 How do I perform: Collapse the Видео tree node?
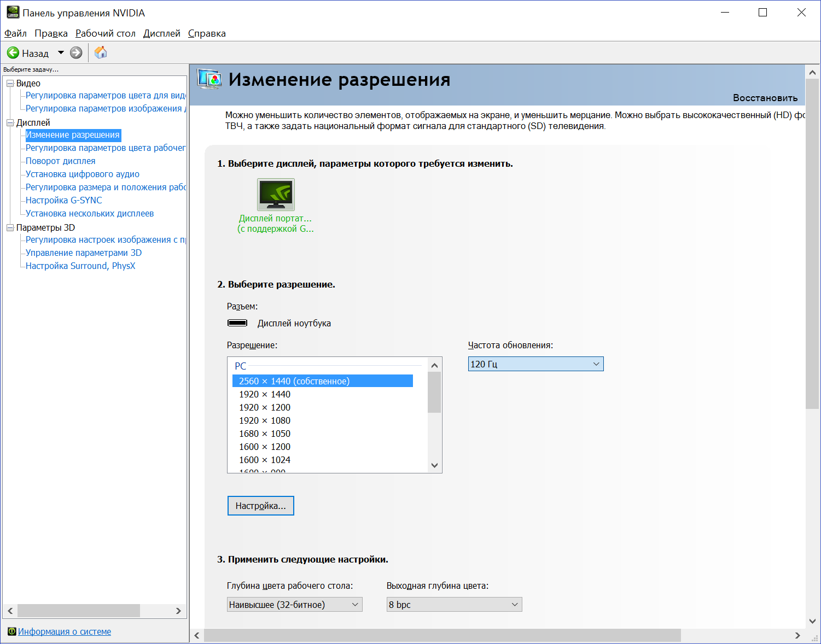pyautogui.click(x=10, y=83)
